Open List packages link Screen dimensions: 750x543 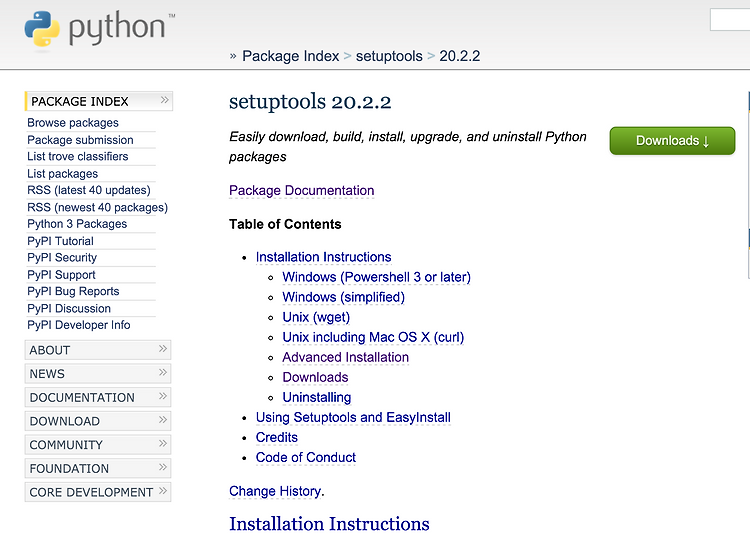tap(63, 174)
